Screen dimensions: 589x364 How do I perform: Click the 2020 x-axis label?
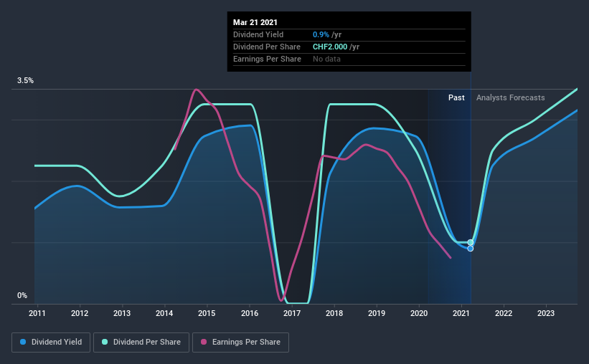click(x=419, y=313)
